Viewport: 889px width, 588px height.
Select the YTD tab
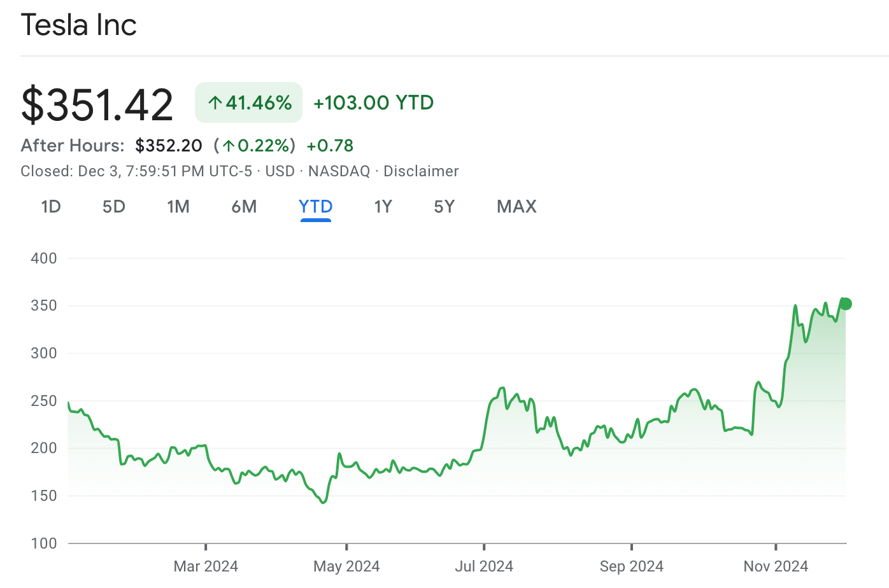[x=316, y=207]
